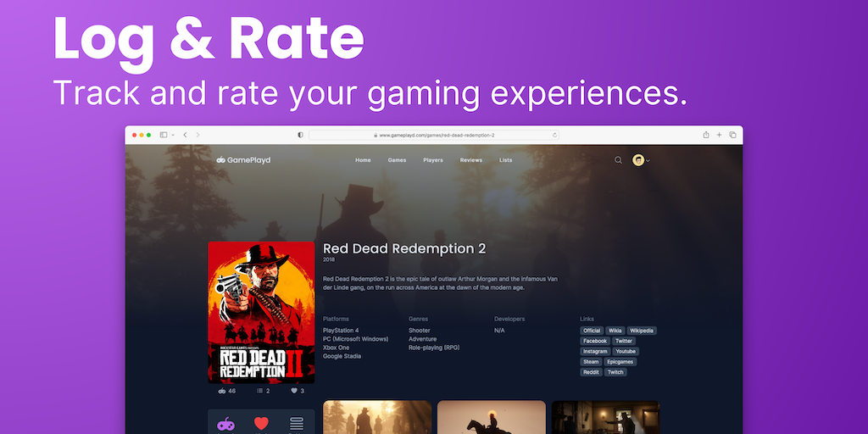The image size is (868, 434).
Task: Open the Instagram link tag
Action: (596, 352)
